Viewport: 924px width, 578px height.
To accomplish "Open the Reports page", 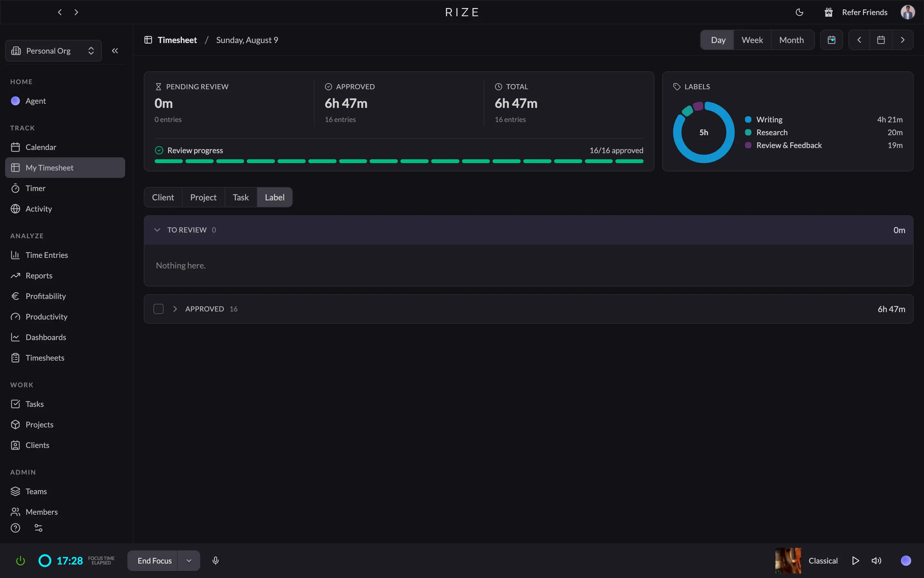I will pyautogui.click(x=65, y=276).
